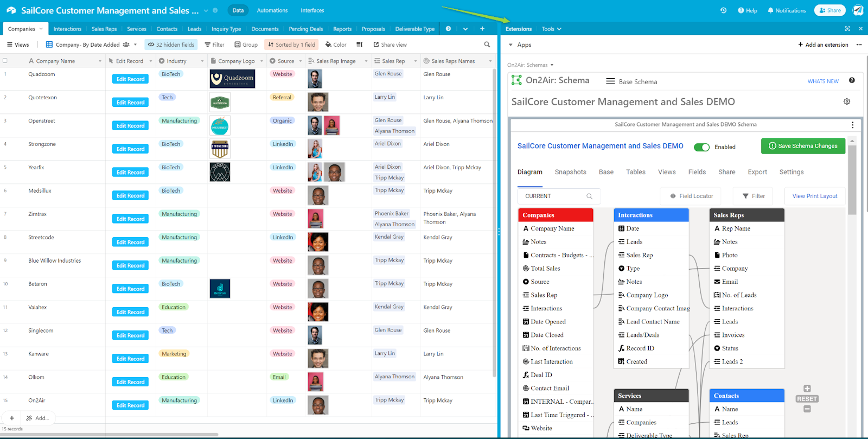Viewport: 868px width, 439px height.
Task: Hide fields via 32 hidden fields
Action: 171,44
